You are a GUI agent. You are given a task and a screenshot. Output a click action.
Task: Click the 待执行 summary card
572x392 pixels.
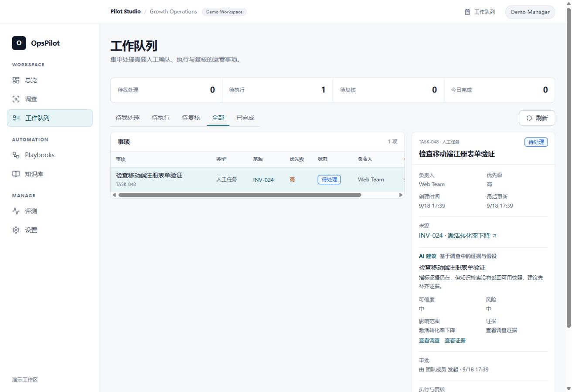[x=278, y=90]
